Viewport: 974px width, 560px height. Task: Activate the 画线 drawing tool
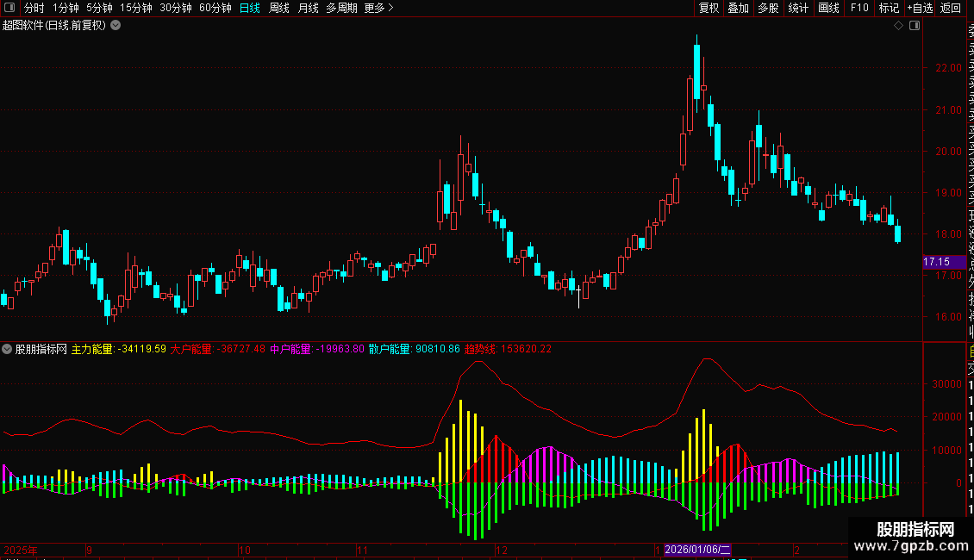tap(828, 8)
